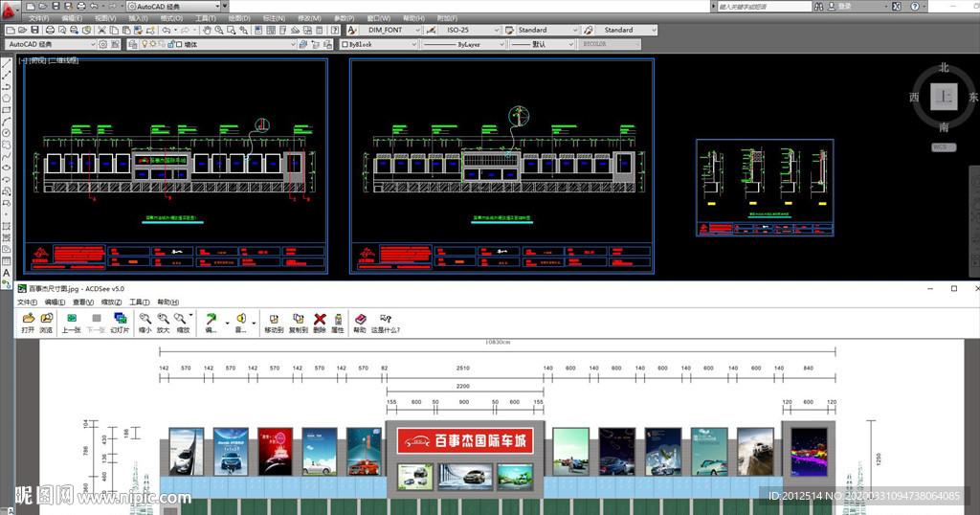The width and height of the screenshot is (980, 515).
Task: Click the ACDSee Open (打开) icon
Action: tap(28, 319)
